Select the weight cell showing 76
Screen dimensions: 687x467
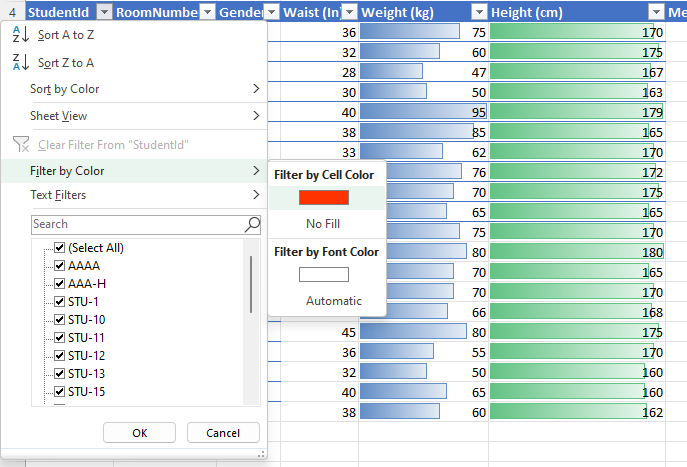click(437, 172)
